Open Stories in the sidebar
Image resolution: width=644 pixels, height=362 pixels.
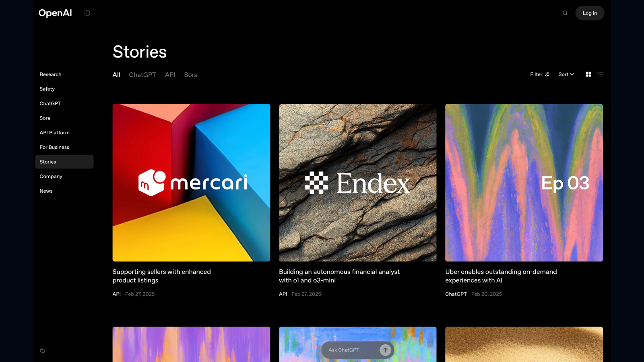tap(64, 162)
